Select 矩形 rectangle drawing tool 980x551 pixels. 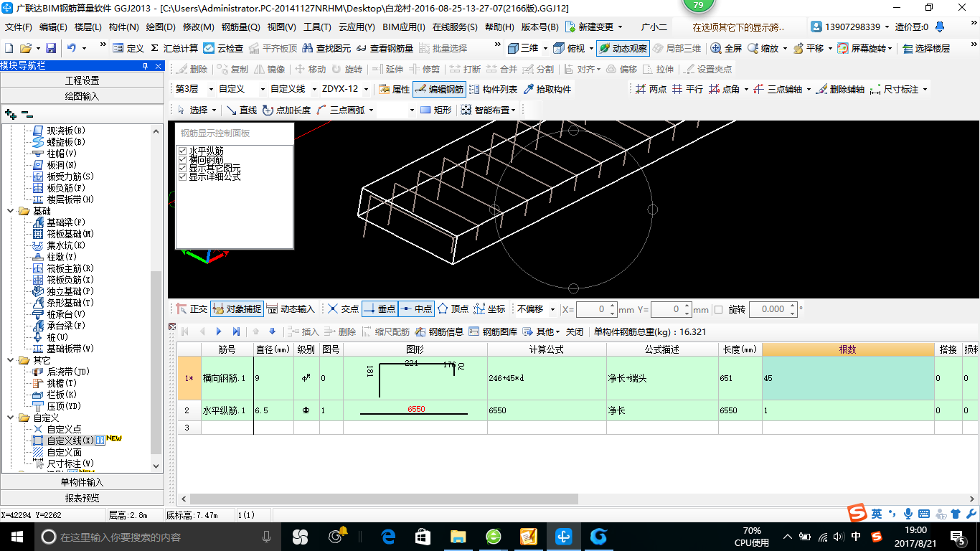[x=436, y=110]
